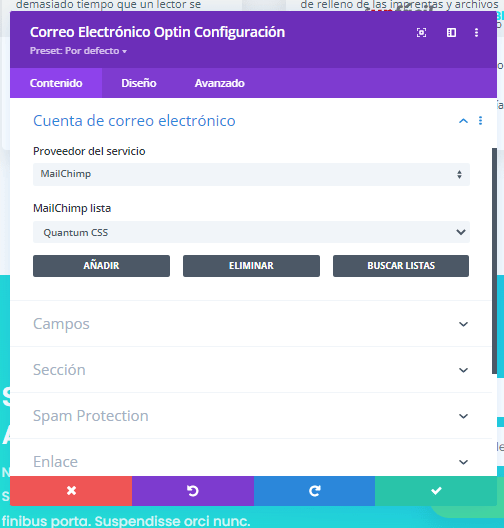Open the Preset: Por defecto dropdown
The image size is (504, 528).
click(78, 51)
